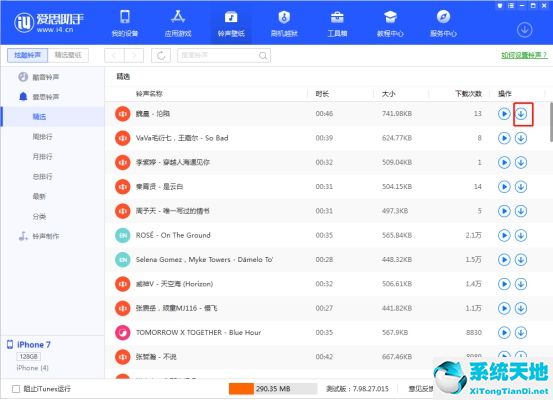Switch to the 精选壁纸 tab

(68, 55)
